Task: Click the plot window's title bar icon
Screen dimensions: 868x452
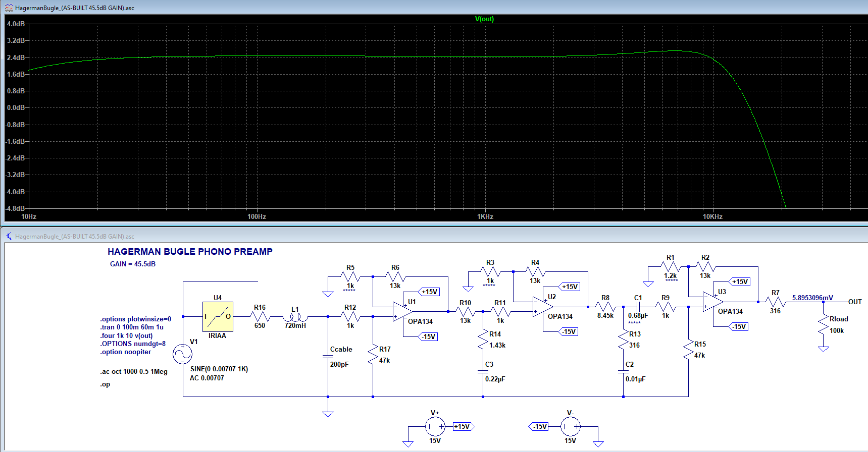Action: (x=9, y=8)
